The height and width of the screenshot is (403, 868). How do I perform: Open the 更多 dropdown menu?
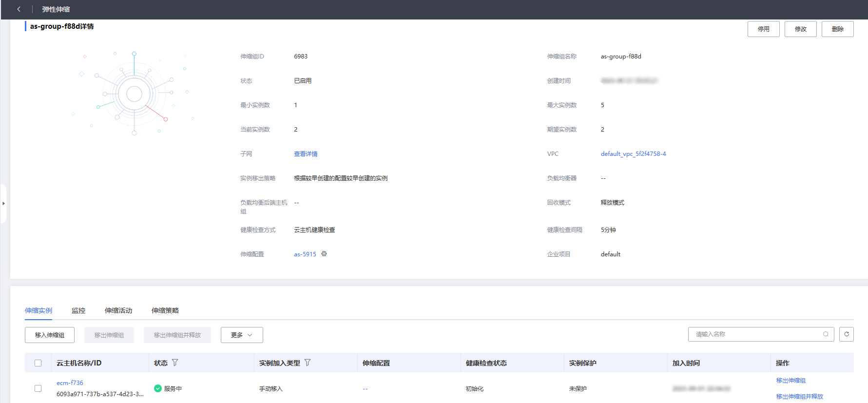click(242, 335)
